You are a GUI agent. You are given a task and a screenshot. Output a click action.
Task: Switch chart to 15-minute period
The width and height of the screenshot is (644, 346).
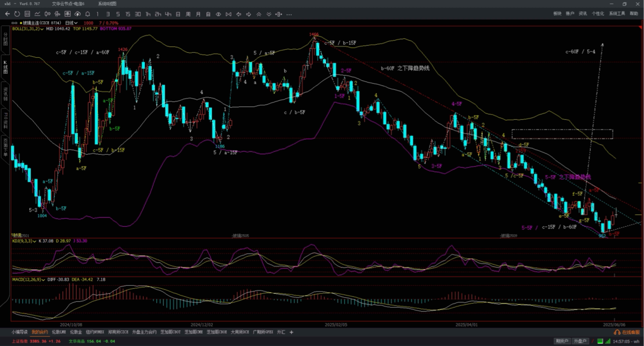[128, 14]
